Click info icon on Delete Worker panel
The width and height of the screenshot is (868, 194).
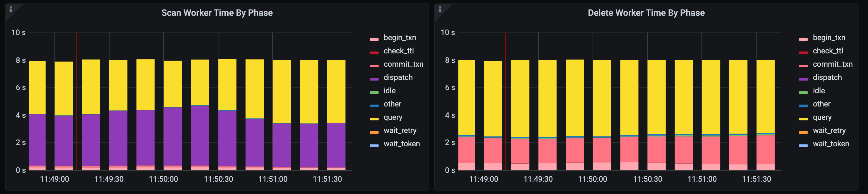pos(440,9)
